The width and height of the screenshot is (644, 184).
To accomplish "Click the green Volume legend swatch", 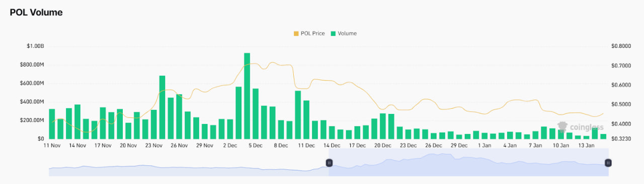I will click(x=333, y=34).
